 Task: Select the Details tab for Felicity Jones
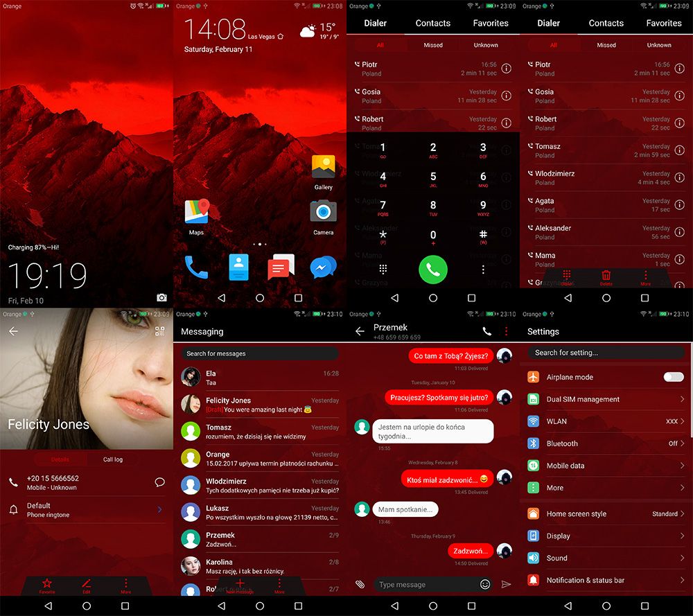tap(60, 459)
